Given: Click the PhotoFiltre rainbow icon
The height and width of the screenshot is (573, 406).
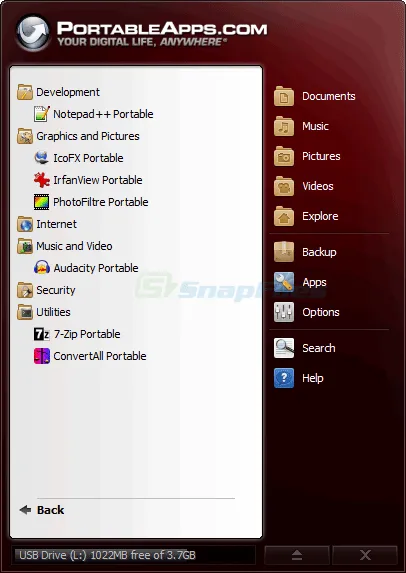Looking at the screenshot, I should point(42,202).
